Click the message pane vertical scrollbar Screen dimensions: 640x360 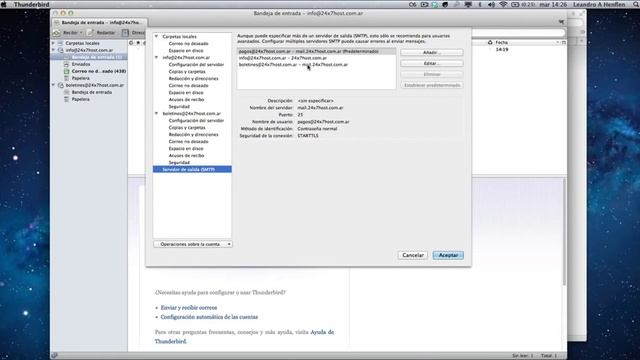564,231
